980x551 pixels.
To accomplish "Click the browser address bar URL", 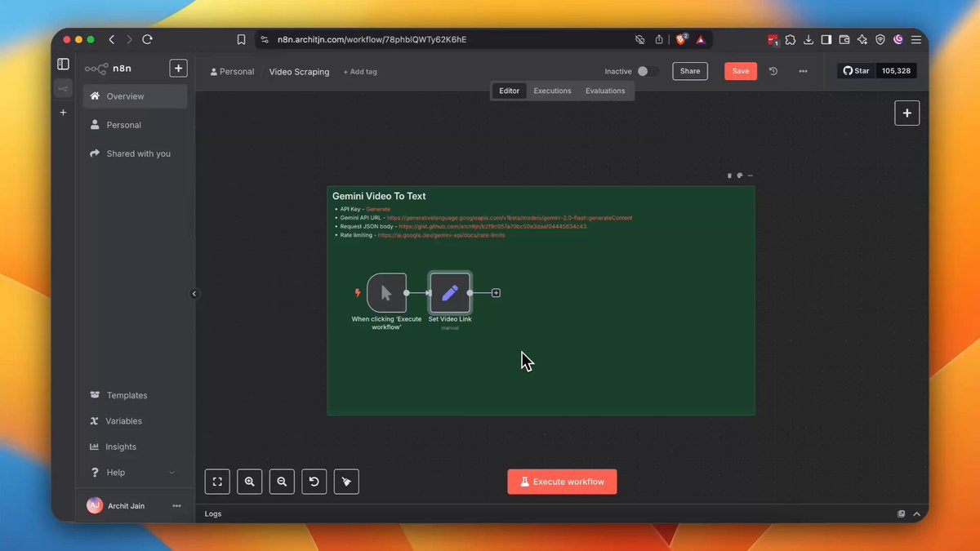I will [x=372, y=39].
